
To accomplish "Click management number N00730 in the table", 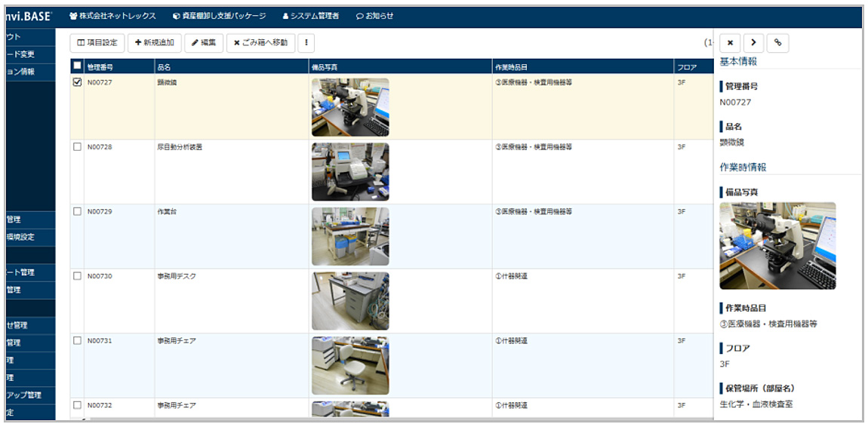I will [x=100, y=277].
